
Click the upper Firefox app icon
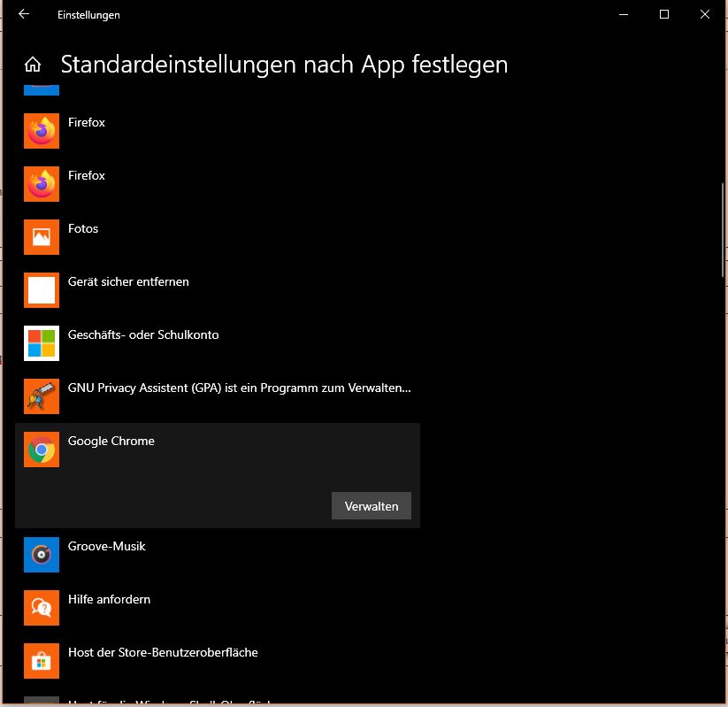pyautogui.click(x=42, y=131)
